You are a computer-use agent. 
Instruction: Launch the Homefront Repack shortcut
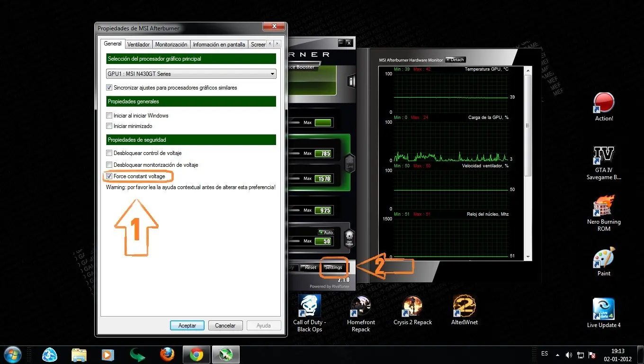(x=361, y=313)
